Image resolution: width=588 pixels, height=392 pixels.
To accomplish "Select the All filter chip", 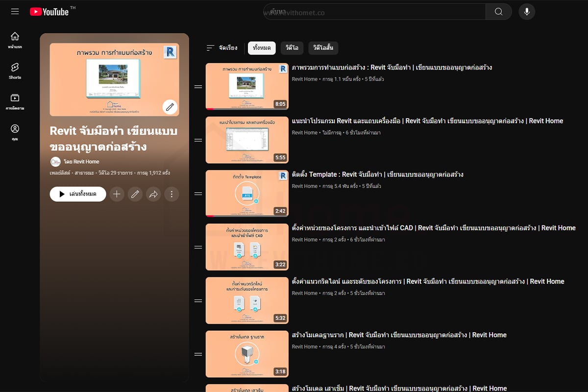I will [262, 48].
